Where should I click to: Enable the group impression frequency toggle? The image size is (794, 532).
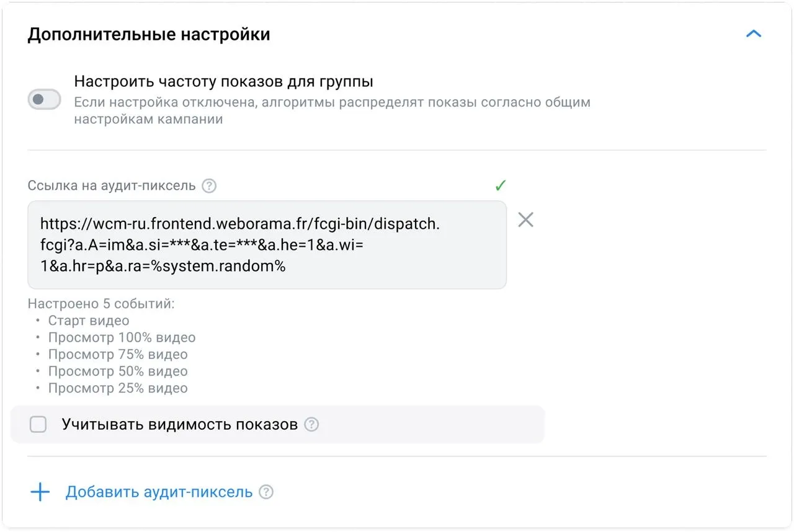[x=44, y=99]
